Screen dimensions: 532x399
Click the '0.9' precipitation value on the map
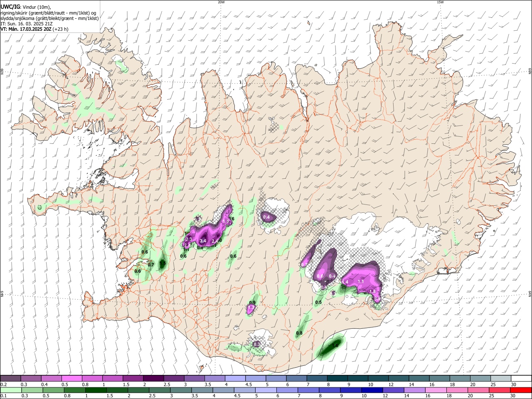point(252,303)
